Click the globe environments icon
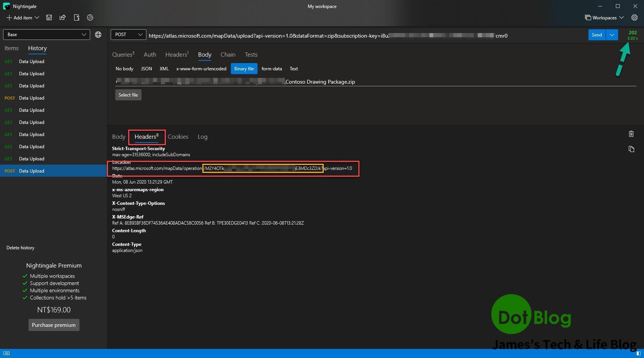 pos(98,35)
